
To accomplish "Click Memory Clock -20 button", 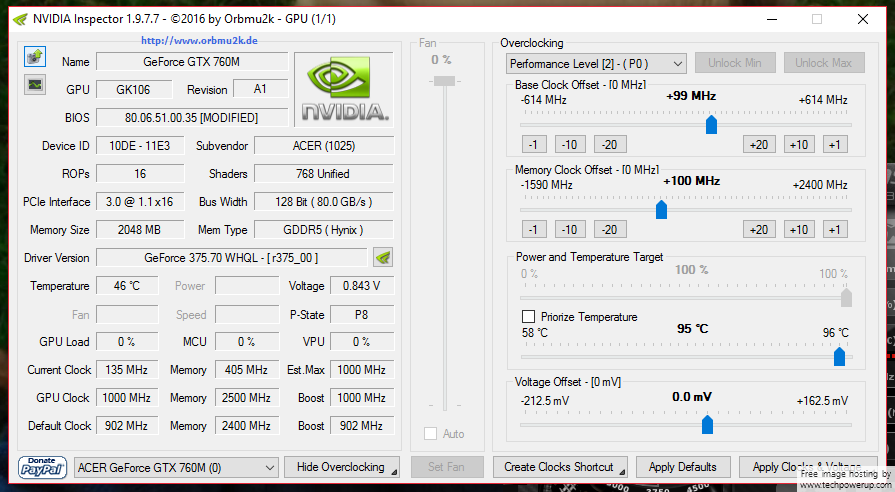I will point(610,229).
